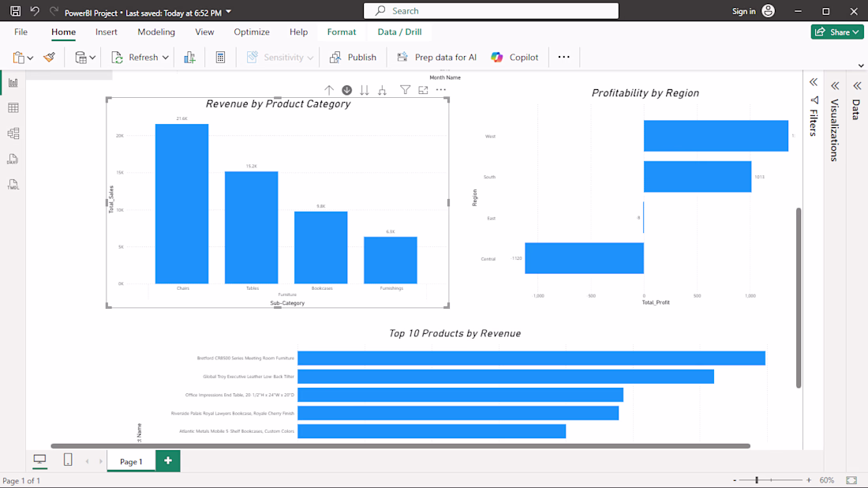Zoom out with minus button
Image resolution: width=868 pixels, height=488 pixels.
point(735,481)
